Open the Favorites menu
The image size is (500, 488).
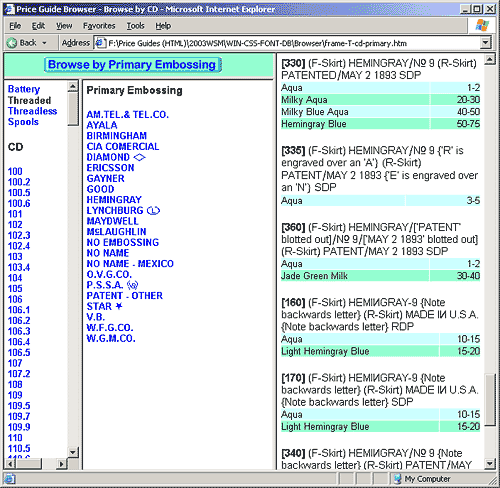pos(99,26)
